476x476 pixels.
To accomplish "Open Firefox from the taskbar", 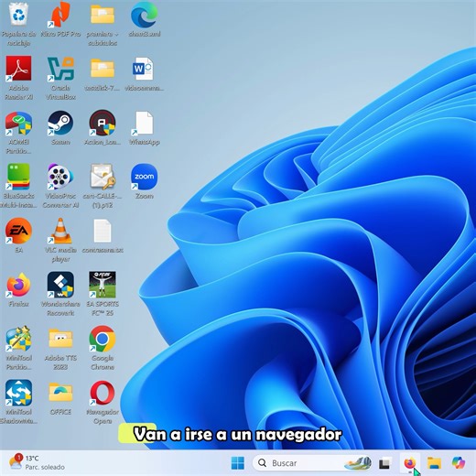I will (410, 463).
